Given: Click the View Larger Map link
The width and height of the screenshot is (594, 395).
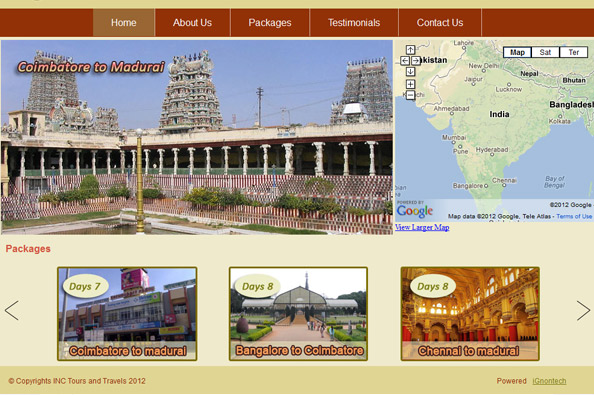Looking at the screenshot, I should tap(422, 227).
